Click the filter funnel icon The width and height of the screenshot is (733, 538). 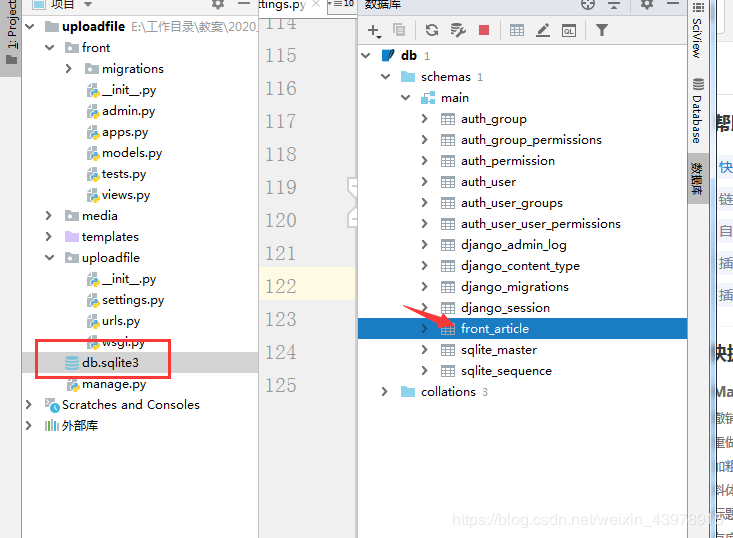[602, 30]
